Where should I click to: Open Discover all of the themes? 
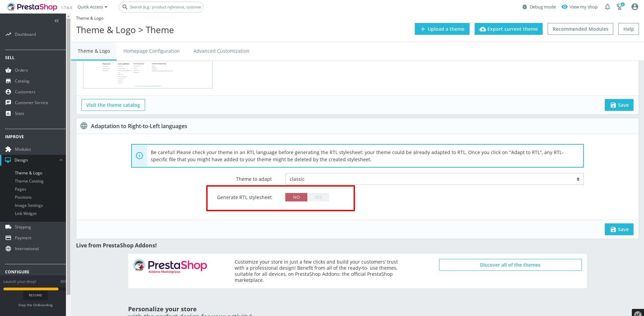click(510, 265)
